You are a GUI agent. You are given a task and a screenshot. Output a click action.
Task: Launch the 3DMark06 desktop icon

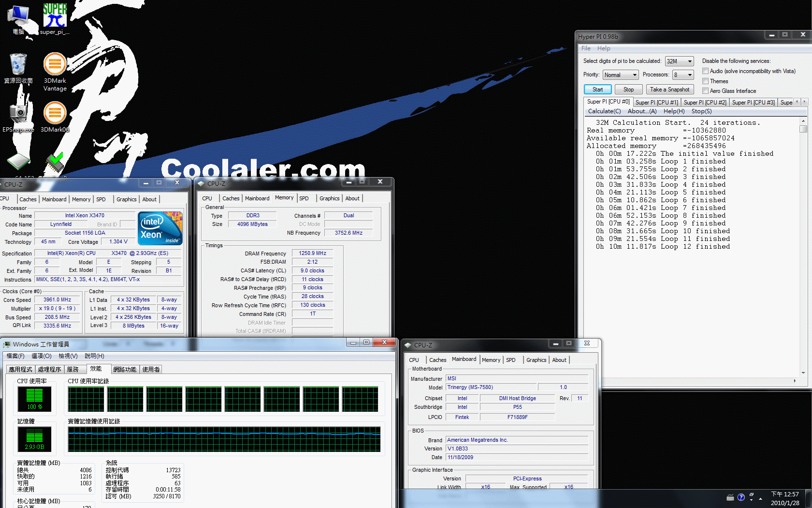click(55, 117)
